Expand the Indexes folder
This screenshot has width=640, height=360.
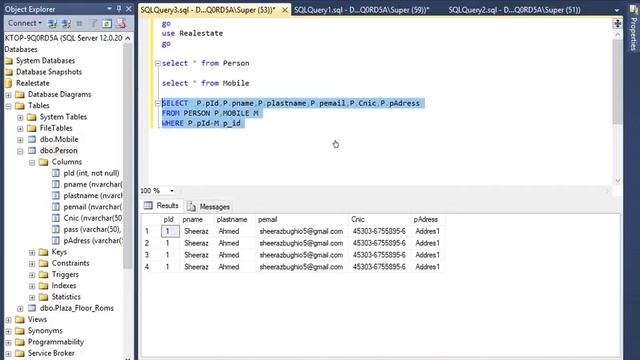coord(32,286)
